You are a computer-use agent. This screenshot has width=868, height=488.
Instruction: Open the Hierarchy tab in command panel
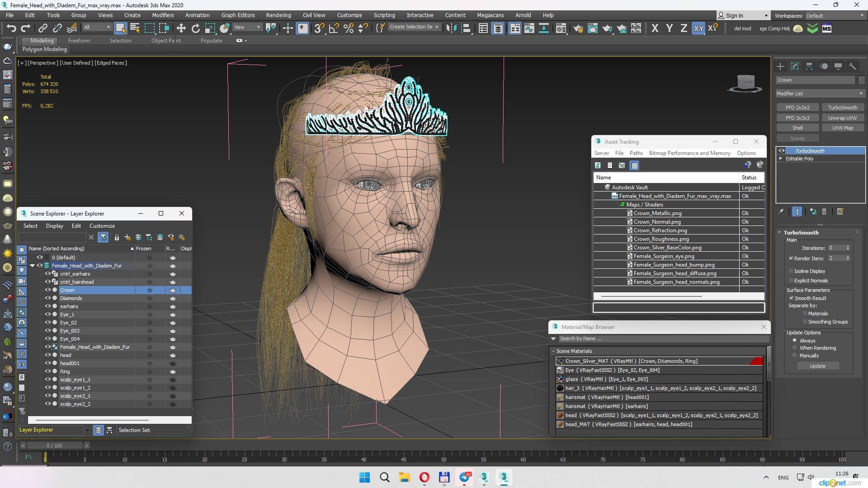(809, 66)
